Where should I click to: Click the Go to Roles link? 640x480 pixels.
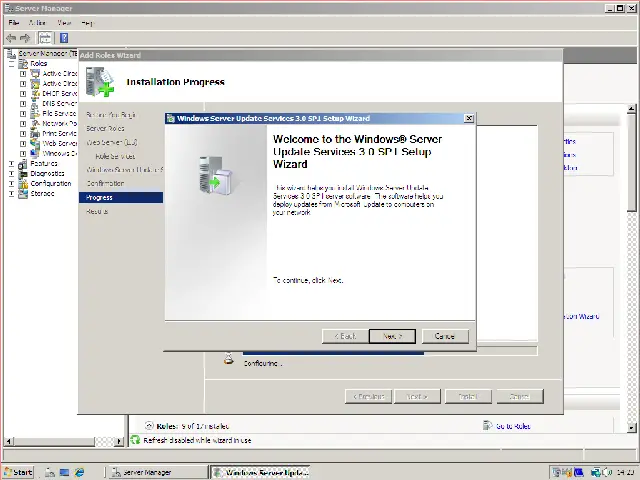pos(513,426)
